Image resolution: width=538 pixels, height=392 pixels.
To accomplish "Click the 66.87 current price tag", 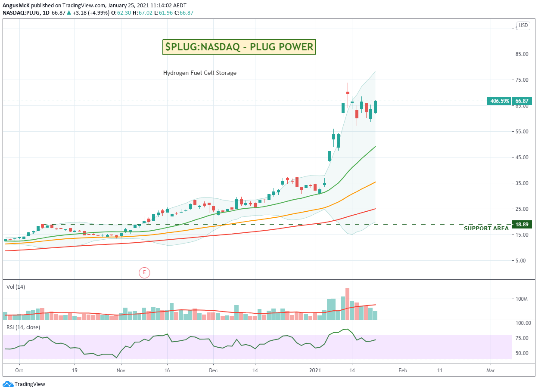I will pos(522,101).
